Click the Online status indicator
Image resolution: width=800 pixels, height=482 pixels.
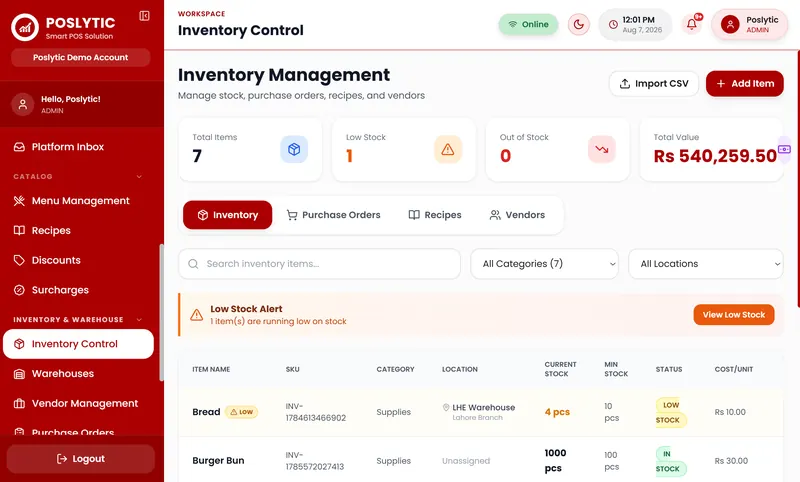[528, 24]
